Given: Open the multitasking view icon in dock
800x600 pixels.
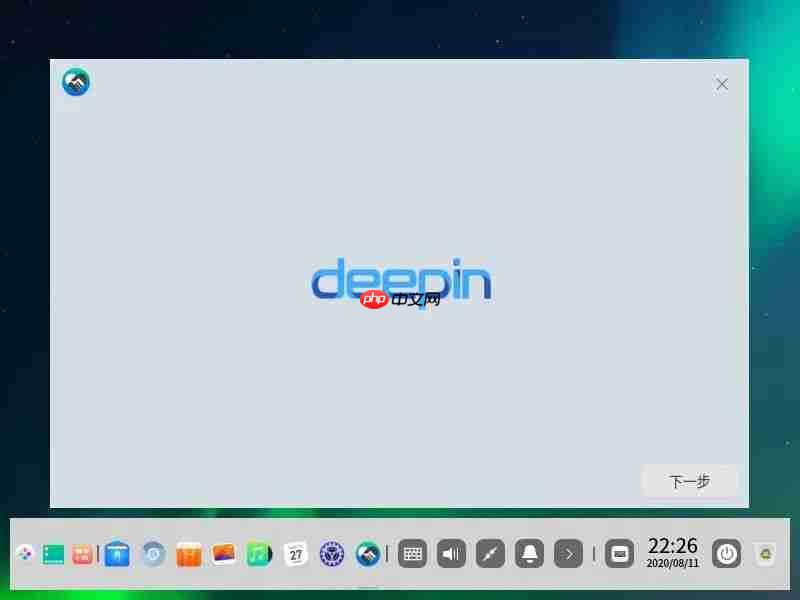Looking at the screenshot, I should [82, 554].
